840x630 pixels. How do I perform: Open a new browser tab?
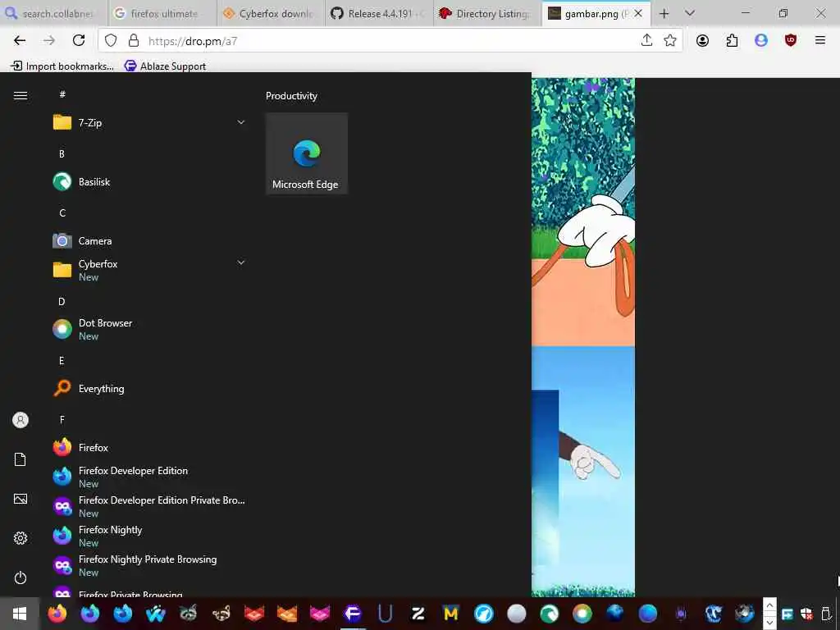point(664,13)
